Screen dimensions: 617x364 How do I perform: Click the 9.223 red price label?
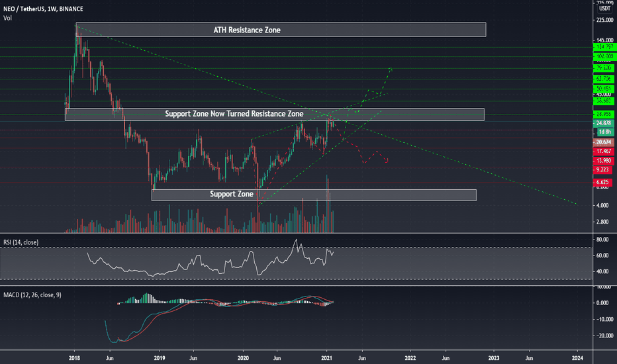coord(603,170)
